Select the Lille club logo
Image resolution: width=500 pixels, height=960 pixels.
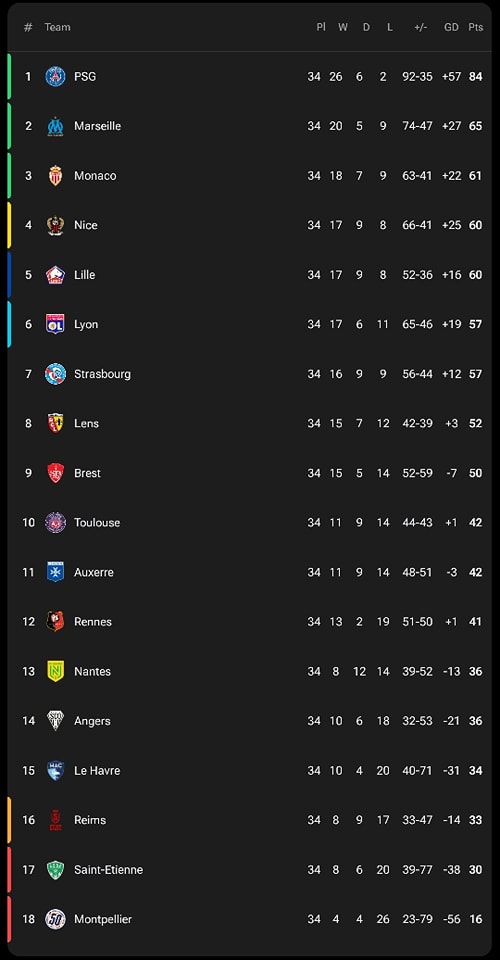pyautogui.click(x=55, y=275)
